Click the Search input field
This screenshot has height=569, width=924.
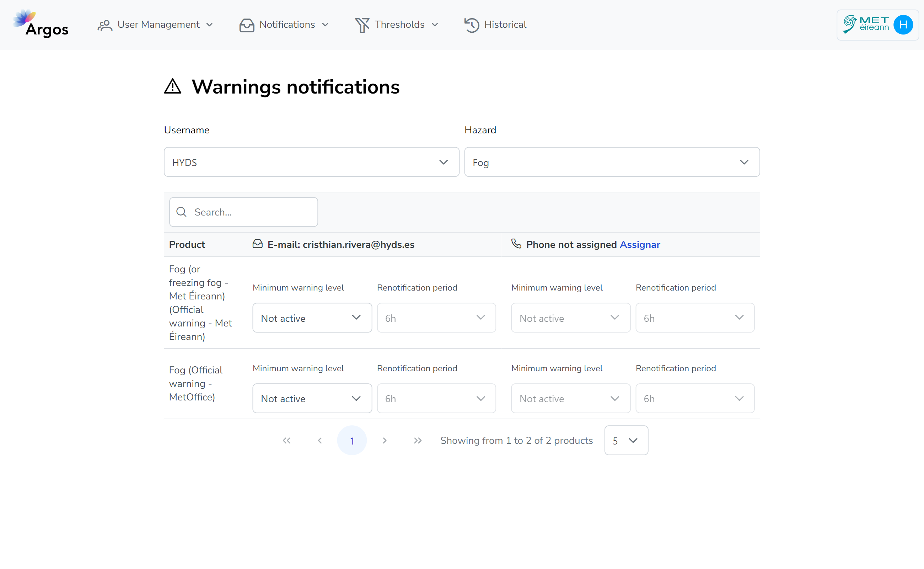pos(243,211)
